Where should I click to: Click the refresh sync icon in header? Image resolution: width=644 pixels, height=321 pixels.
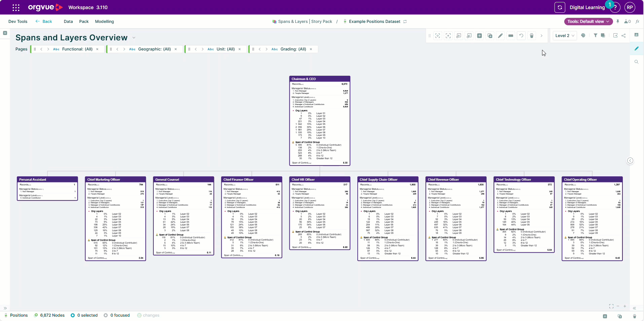pos(560,7)
